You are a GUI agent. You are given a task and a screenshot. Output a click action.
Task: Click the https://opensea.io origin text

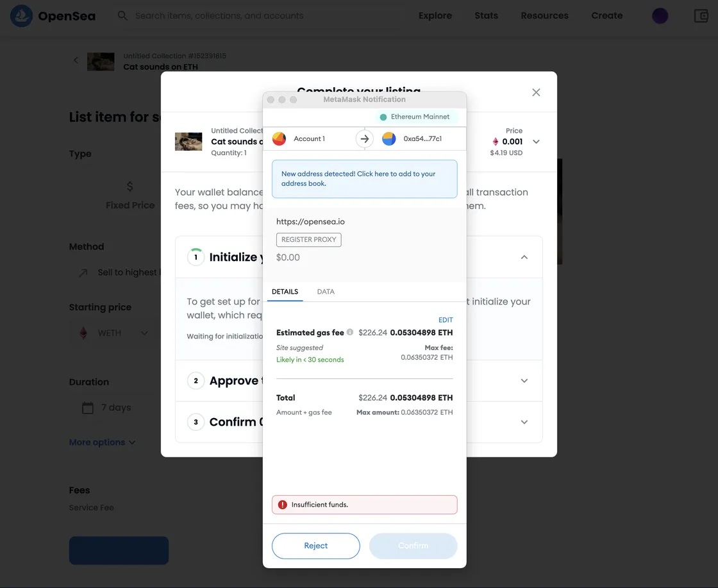coord(310,222)
